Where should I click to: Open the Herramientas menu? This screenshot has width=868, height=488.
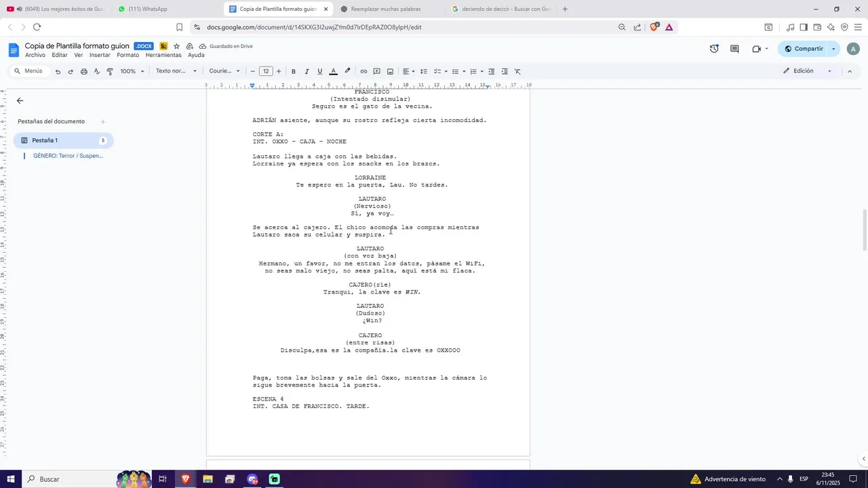163,55
